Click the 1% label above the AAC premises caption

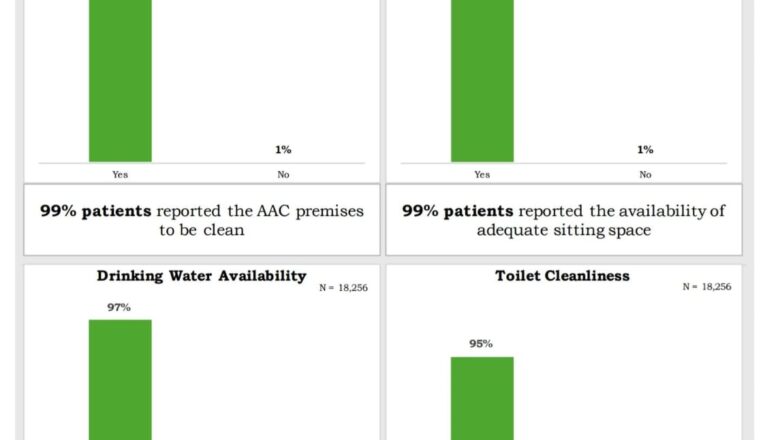pyautogui.click(x=284, y=150)
